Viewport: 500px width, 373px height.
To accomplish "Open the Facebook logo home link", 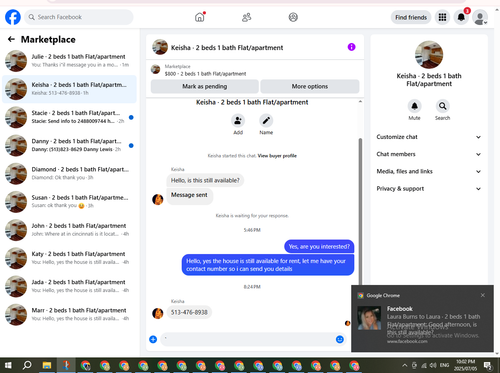I will coord(13,17).
